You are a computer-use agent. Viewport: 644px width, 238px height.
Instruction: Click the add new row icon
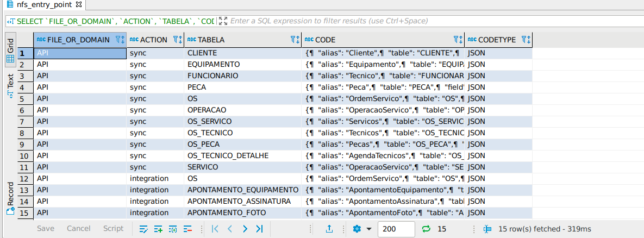(x=158, y=229)
